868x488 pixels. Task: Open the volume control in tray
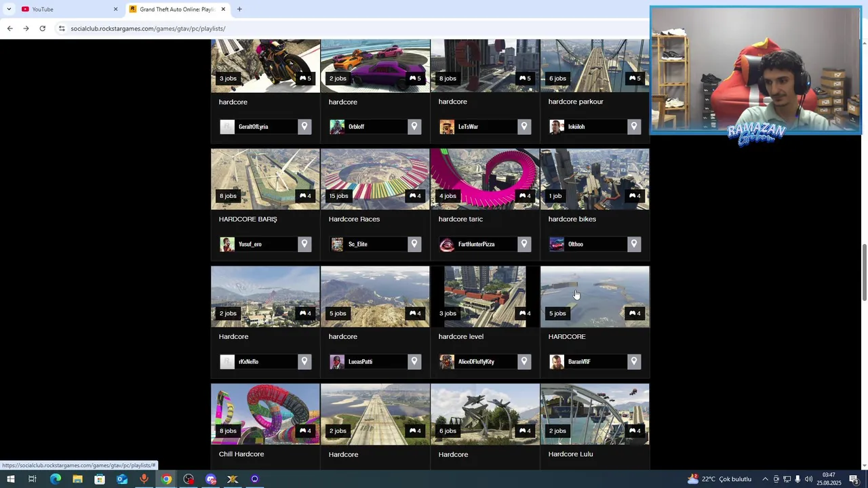coord(808,479)
